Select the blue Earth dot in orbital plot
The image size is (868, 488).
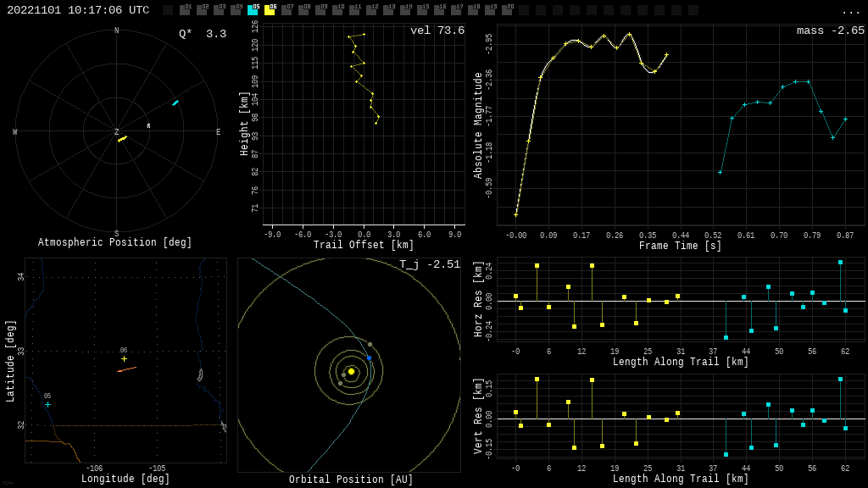(x=369, y=358)
